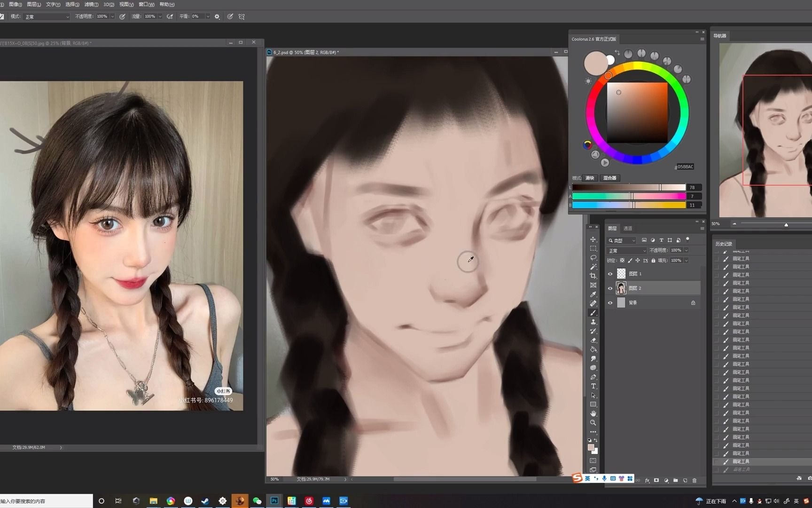
Task: Switch to 6_2.psd document tab
Action: [306, 52]
